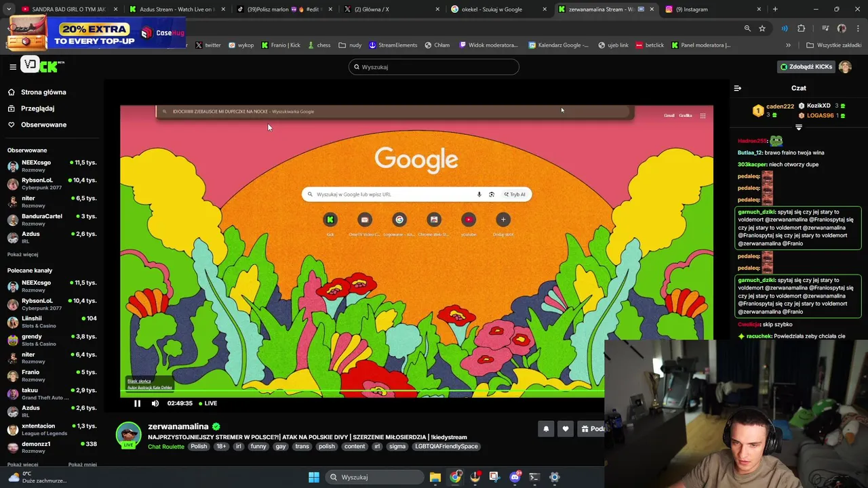The height and width of the screenshot is (488, 868).
Task: Go to Strona główna in sidebar
Action: [43, 92]
